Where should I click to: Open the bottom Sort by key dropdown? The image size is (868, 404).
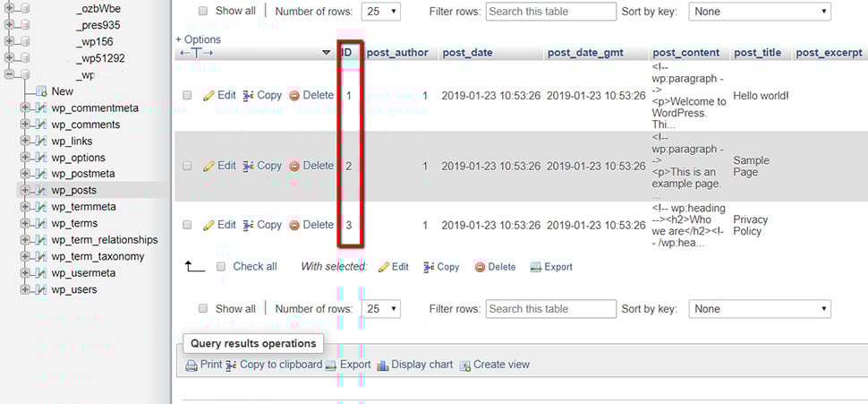coord(760,309)
